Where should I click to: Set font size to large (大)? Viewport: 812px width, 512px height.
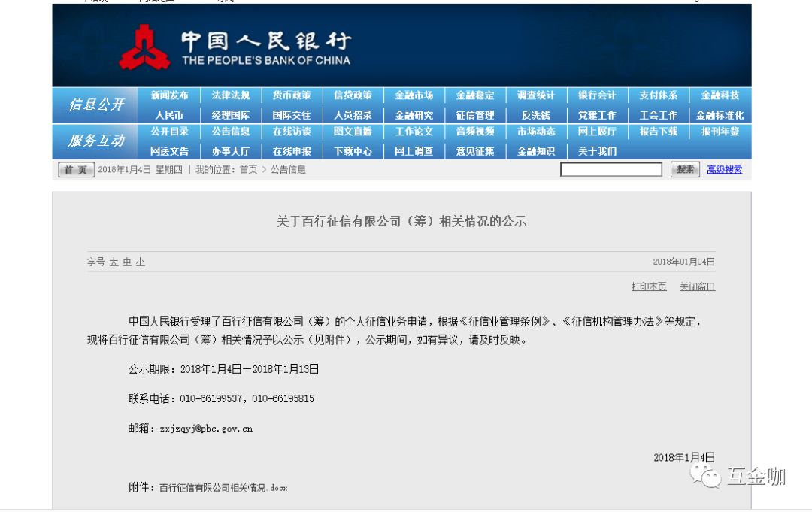coord(114,262)
